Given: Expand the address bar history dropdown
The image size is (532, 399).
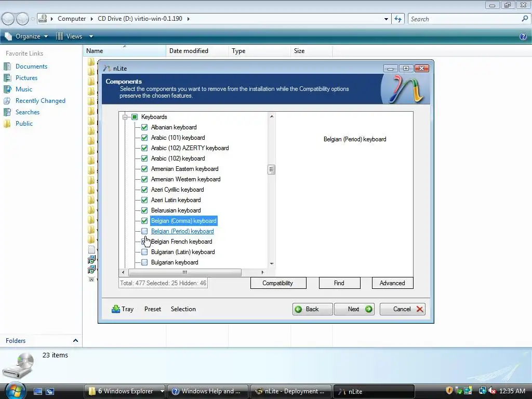Looking at the screenshot, I should click(386, 19).
